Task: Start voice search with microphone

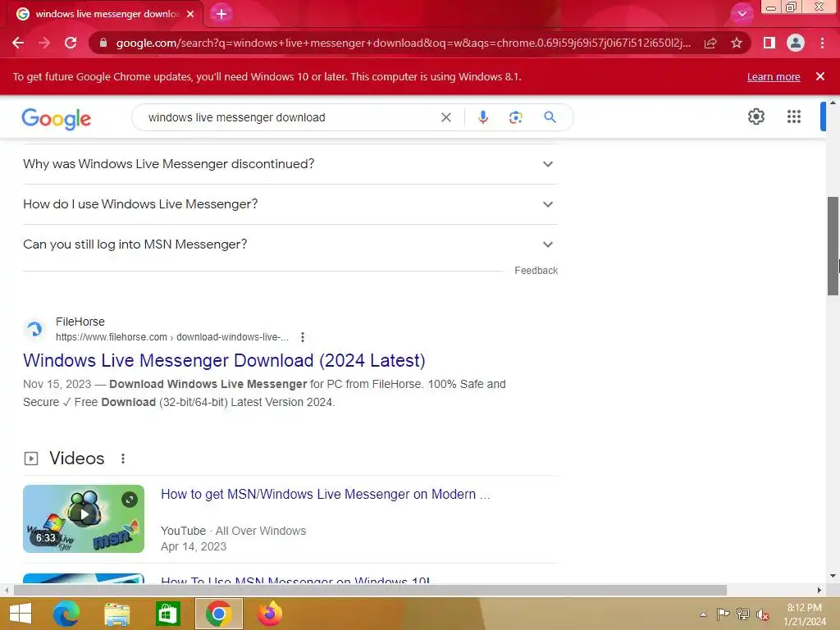Action: tap(482, 117)
